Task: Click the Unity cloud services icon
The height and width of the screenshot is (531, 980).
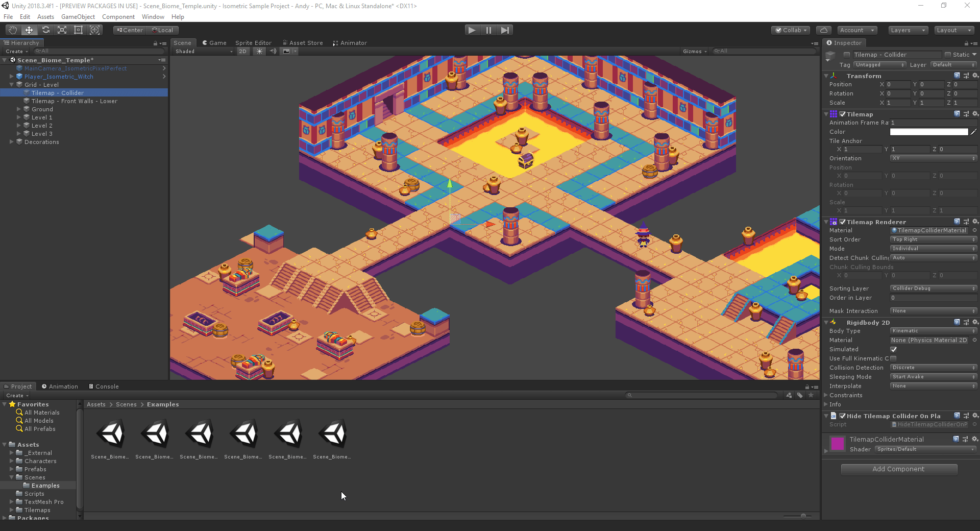Action: (x=823, y=30)
